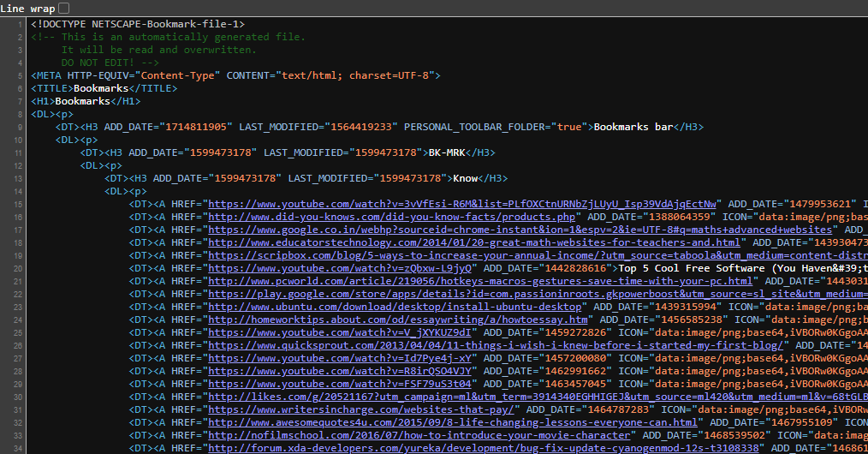This screenshot has width=868, height=454.
Task: Click the ADD_DATE value 1479953621
Action: click(x=820, y=204)
